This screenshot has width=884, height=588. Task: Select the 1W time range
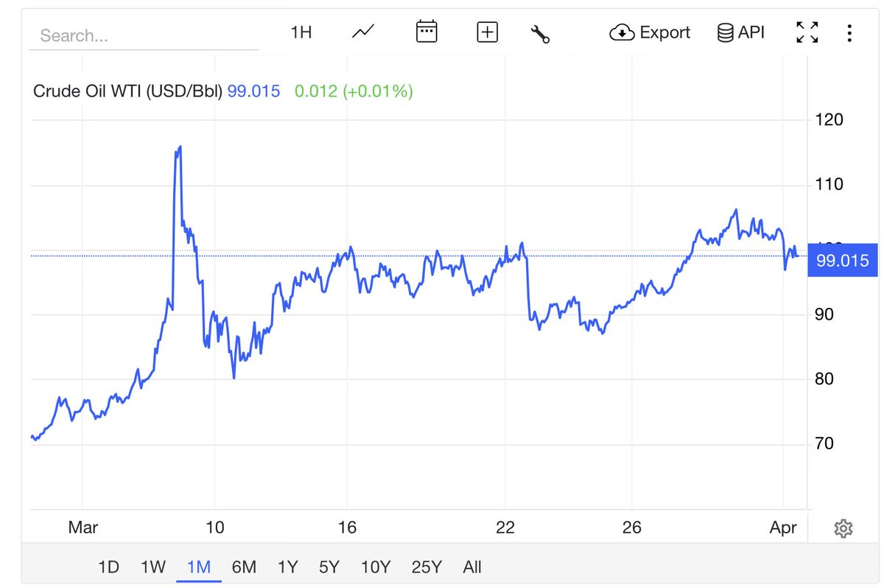click(152, 567)
